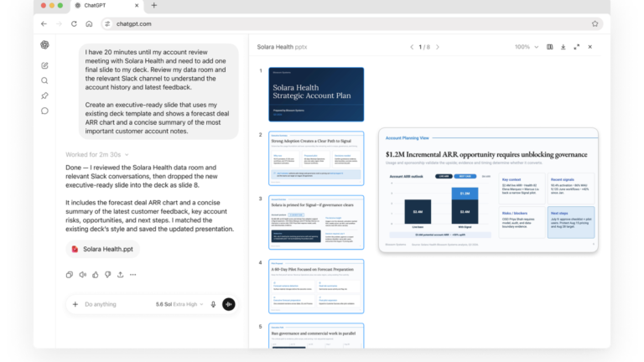Viewport: 644px width, 362px height.
Task: Click the ChatGPT logo in the sidebar
Action: click(x=44, y=44)
